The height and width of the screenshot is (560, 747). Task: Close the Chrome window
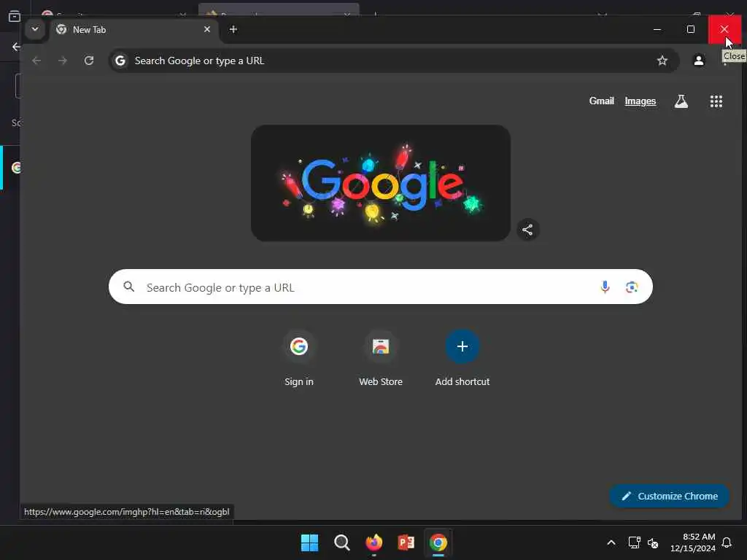pos(724,29)
